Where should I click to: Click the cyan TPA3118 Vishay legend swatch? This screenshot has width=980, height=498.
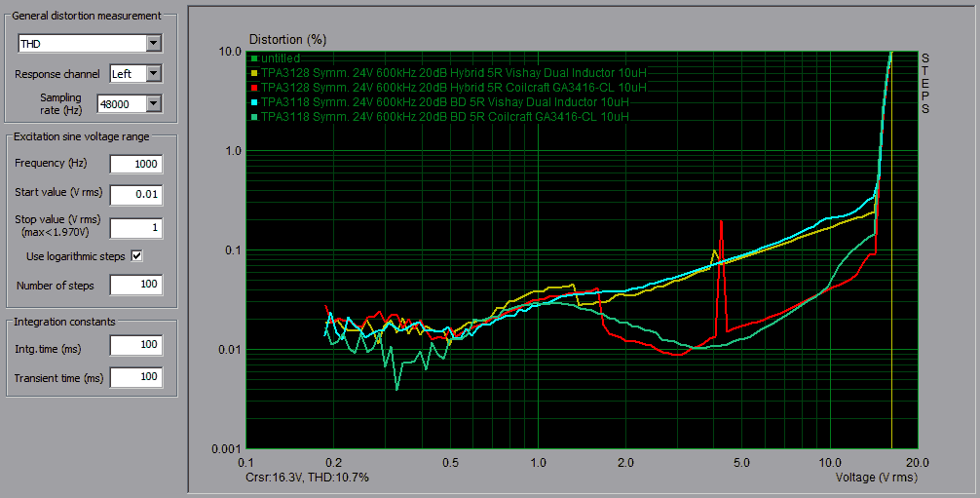point(254,102)
